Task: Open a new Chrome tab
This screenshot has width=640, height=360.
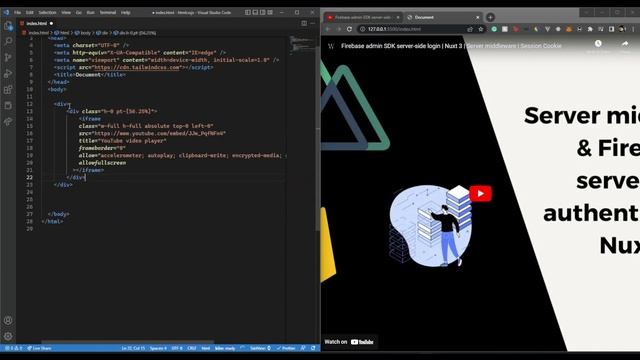Action: pos(490,17)
